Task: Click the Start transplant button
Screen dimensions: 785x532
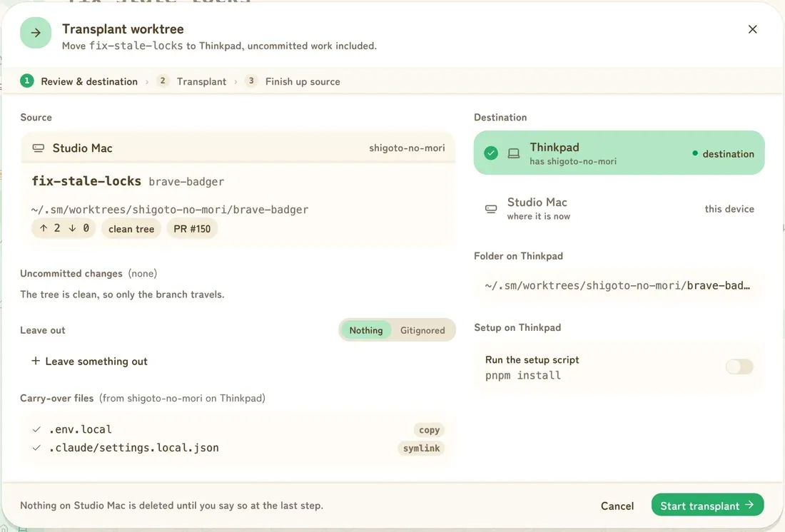Action: point(707,505)
